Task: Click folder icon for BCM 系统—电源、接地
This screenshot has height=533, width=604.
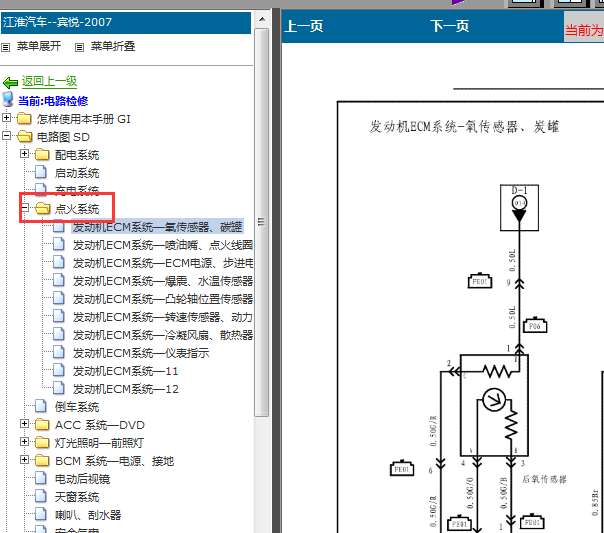Action: (42, 461)
